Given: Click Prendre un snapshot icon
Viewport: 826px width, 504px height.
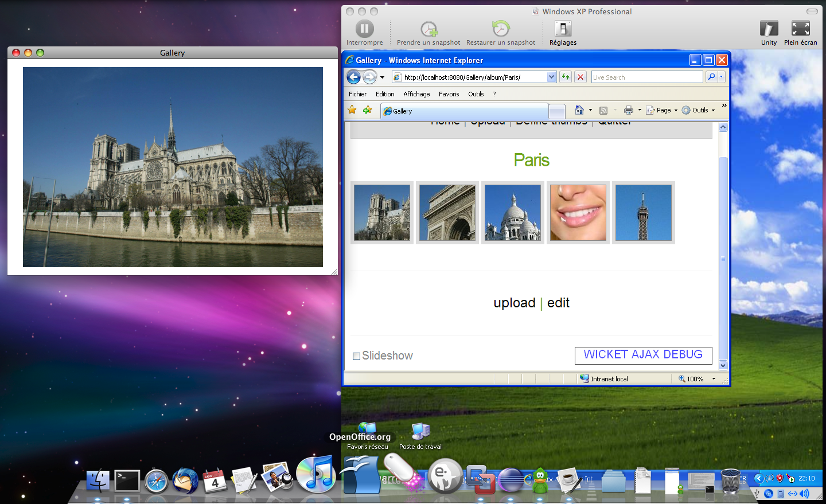Looking at the screenshot, I should coord(428,29).
